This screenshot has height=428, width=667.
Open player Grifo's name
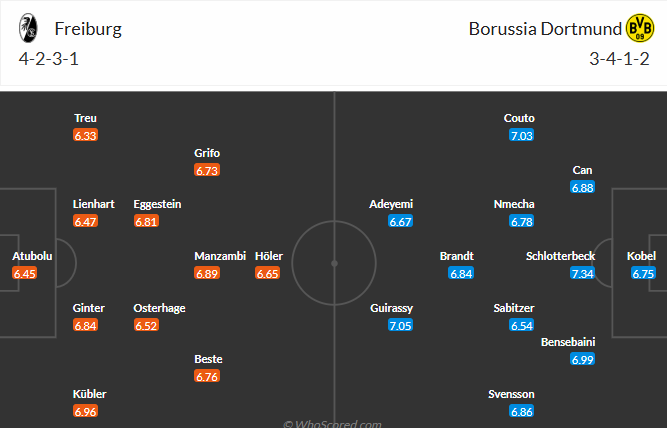(207, 153)
